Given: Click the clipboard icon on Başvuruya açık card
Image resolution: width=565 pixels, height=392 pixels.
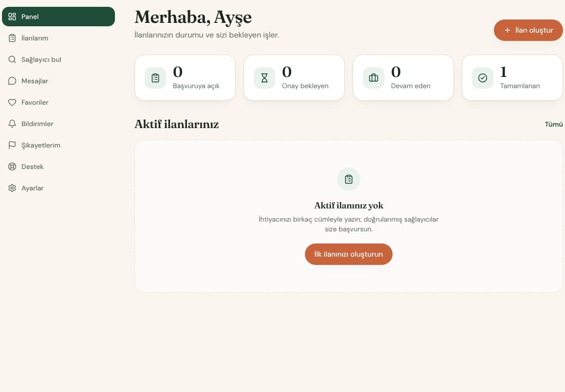Looking at the screenshot, I should (x=155, y=78).
